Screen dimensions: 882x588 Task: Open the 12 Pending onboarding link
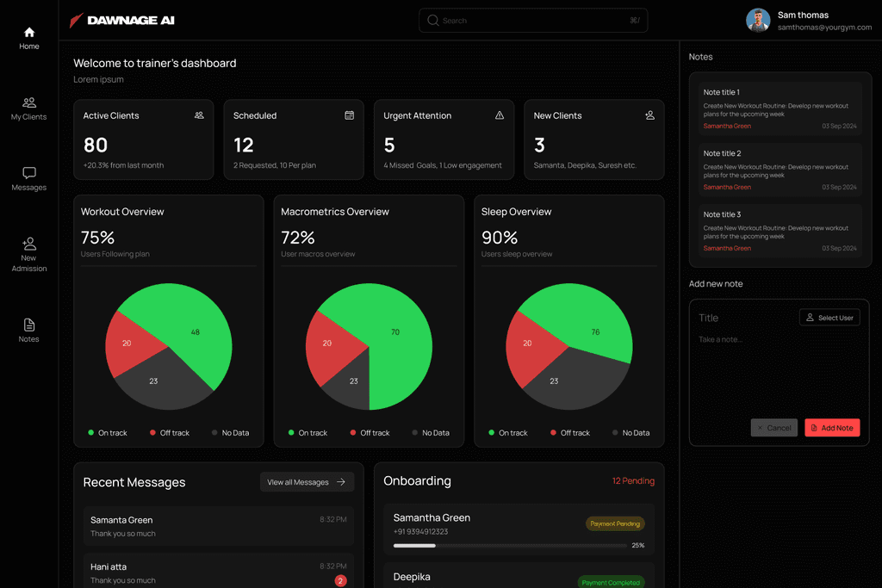pos(633,480)
